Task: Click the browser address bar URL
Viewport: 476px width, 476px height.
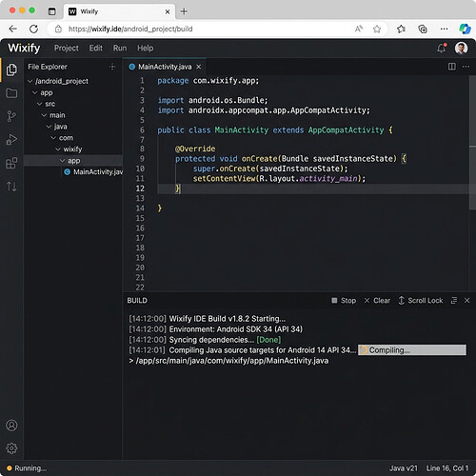Action: click(x=130, y=29)
